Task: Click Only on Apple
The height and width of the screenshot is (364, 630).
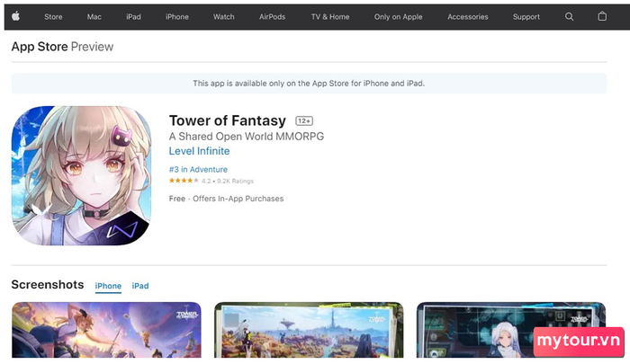Action: click(398, 17)
